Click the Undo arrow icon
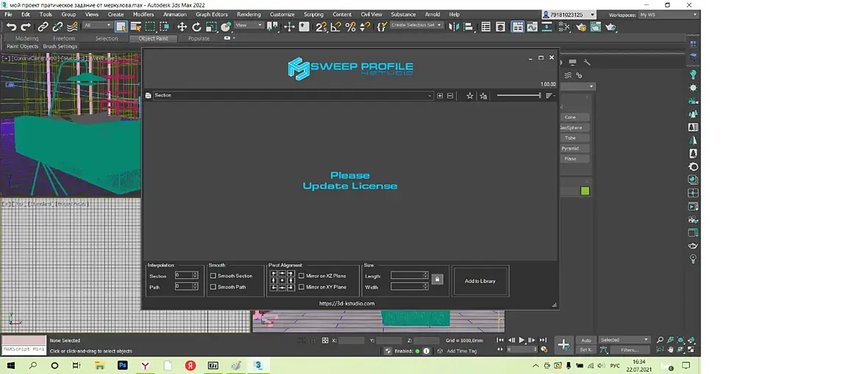Viewport: 868px width, 374px height. pyautogui.click(x=11, y=27)
